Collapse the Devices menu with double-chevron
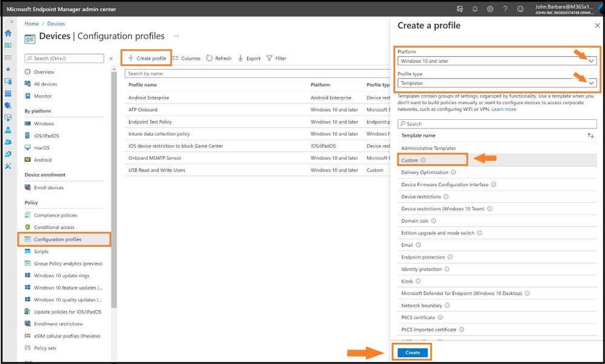Viewport: 605px width, 364px height. (x=111, y=58)
